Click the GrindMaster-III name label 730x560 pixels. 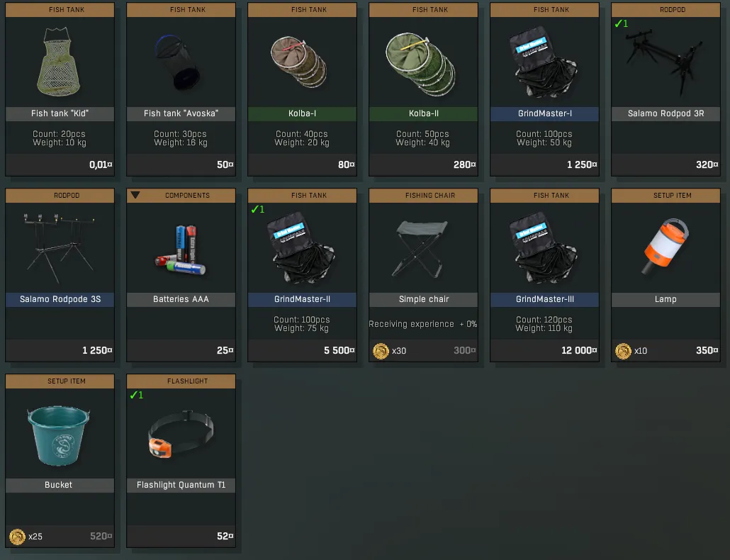tap(544, 299)
